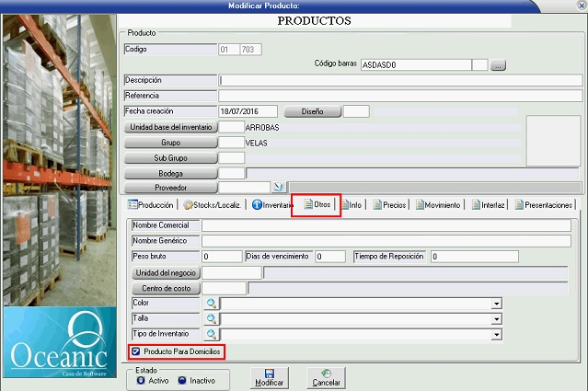The image size is (588, 391).
Task: Click the Tipo de Inventario search icon
Action: tap(211, 334)
